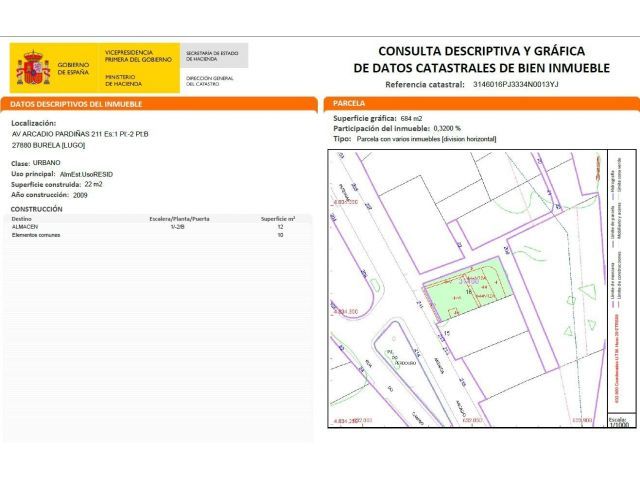Click 'Superficie gráfica:' label
Viewport: 640px width, 480px height.
364,118
